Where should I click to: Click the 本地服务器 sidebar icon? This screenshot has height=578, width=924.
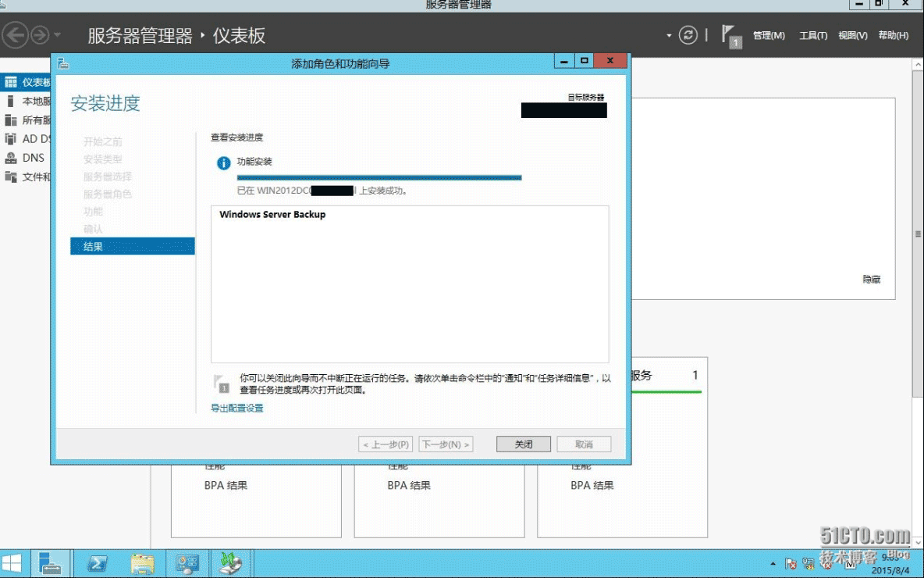pos(10,102)
